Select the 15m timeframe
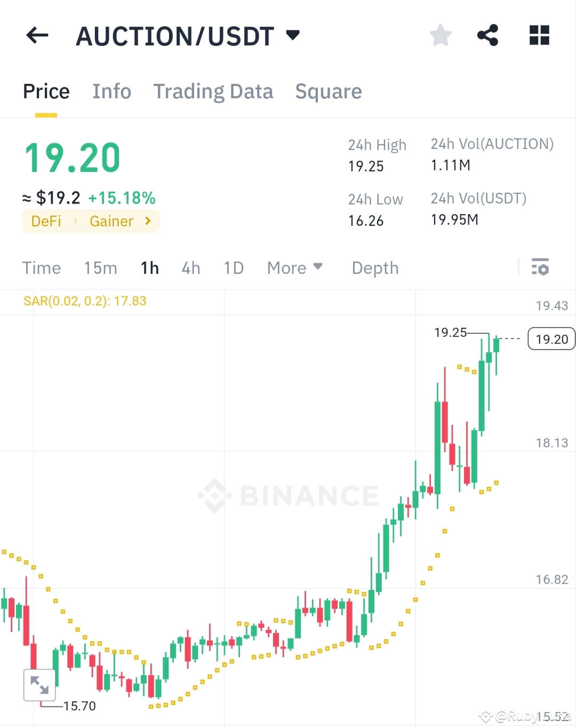The image size is (576, 728). coord(100,267)
